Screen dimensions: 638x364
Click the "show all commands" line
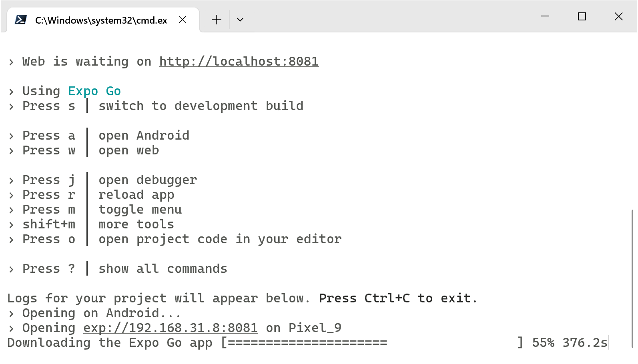tap(163, 269)
